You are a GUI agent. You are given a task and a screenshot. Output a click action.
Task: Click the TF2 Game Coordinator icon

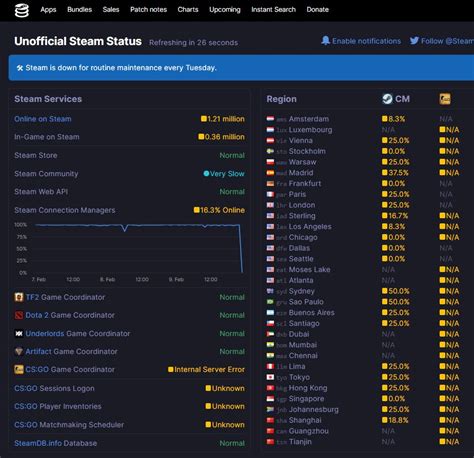(19, 297)
